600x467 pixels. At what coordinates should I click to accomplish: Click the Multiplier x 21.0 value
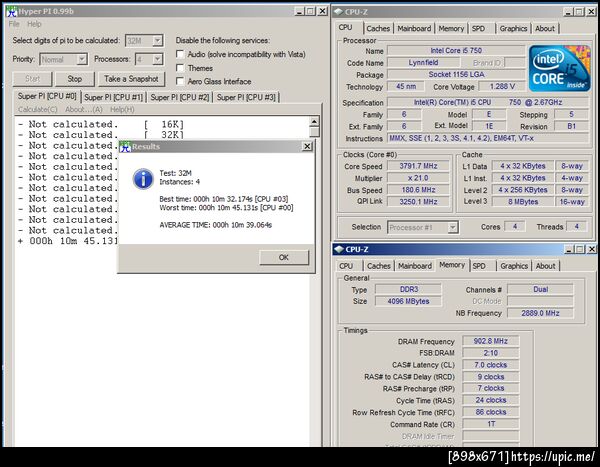(x=418, y=178)
